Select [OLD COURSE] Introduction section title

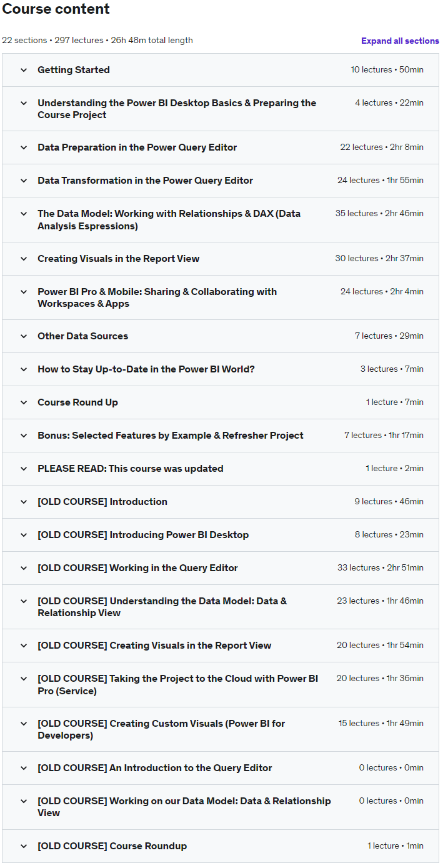[x=102, y=502]
